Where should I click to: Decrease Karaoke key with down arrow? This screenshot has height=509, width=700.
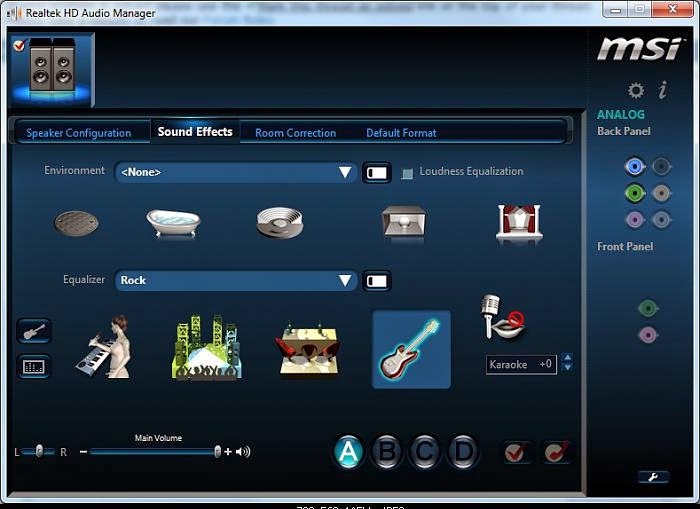pos(567,367)
